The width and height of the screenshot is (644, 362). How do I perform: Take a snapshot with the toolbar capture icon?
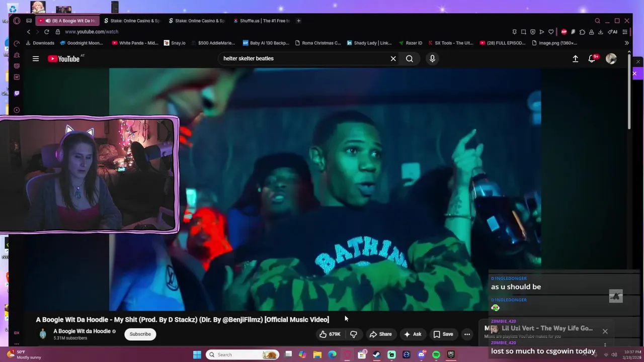click(x=523, y=32)
